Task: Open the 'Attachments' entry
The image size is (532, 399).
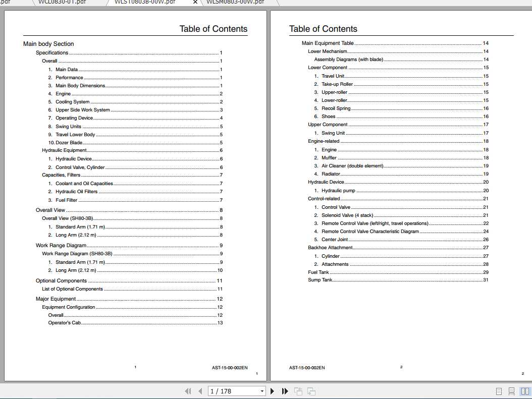Action: tap(401, 264)
